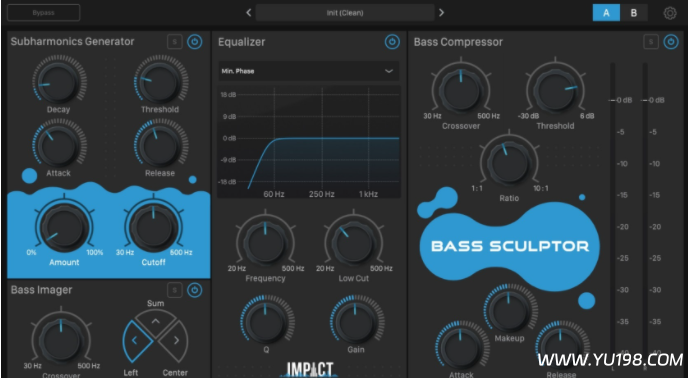Open the settings gear icon

click(x=670, y=13)
